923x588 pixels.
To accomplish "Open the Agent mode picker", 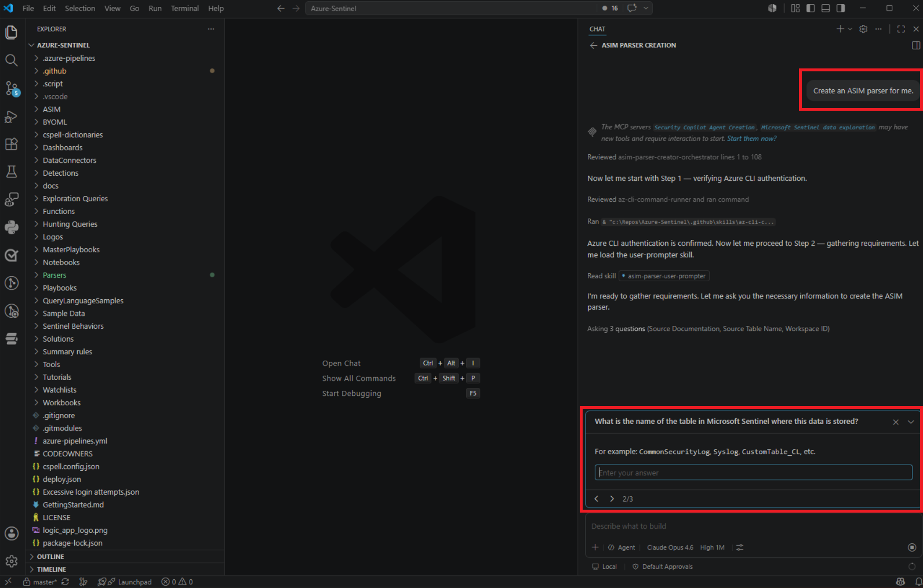I will (622, 547).
